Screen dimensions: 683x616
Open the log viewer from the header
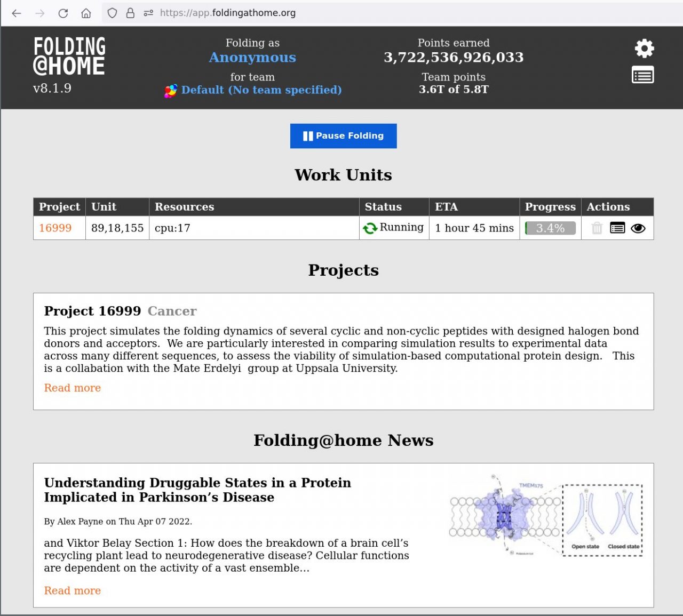click(x=642, y=75)
